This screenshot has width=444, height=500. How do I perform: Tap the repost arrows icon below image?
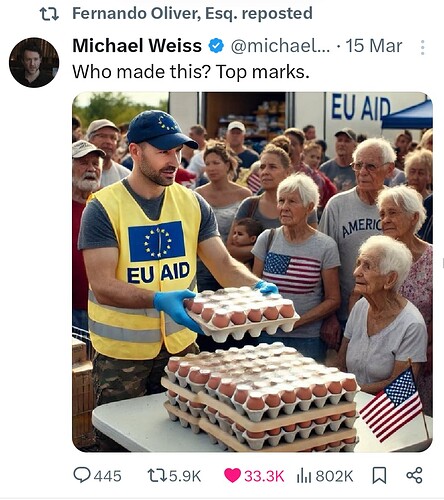click(x=157, y=475)
